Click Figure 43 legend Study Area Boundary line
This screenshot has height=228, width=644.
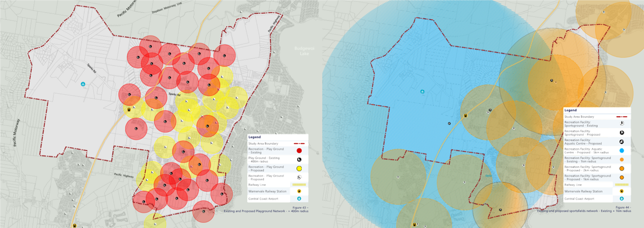tap(299, 143)
